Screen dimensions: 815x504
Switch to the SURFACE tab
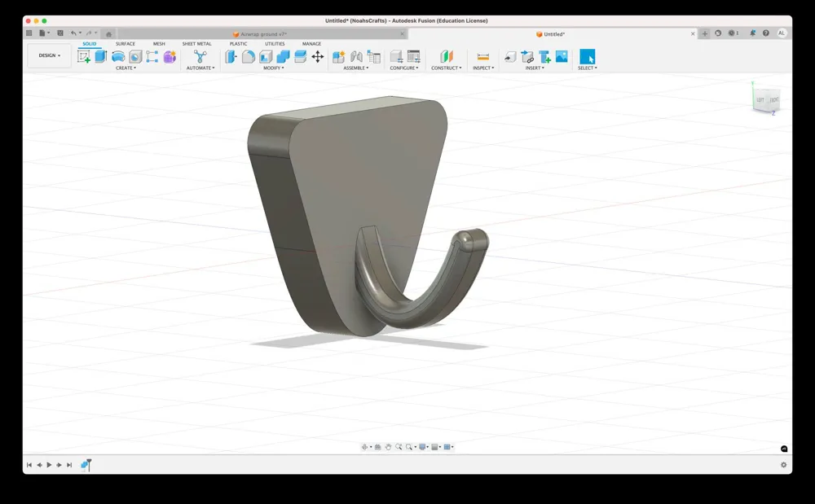coord(126,44)
